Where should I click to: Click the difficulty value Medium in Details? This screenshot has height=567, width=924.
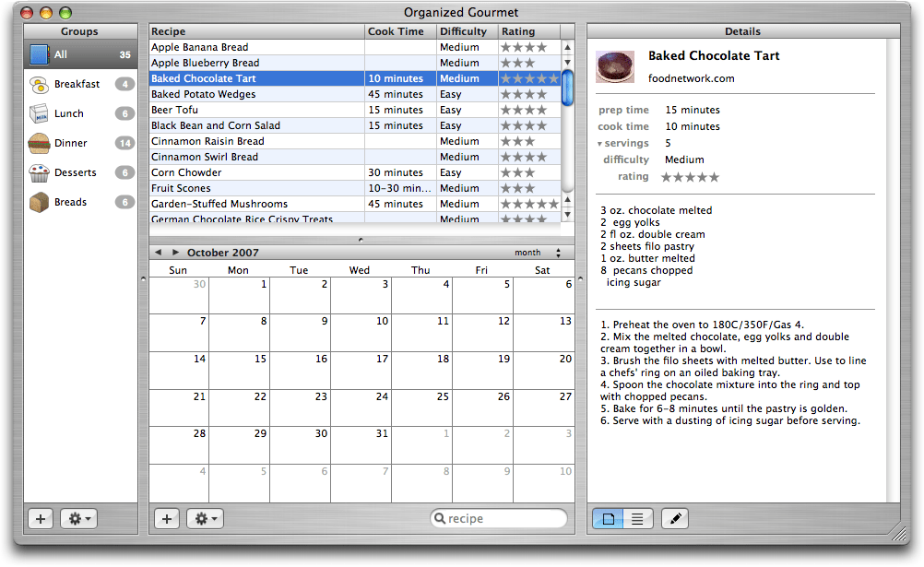point(684,159)
